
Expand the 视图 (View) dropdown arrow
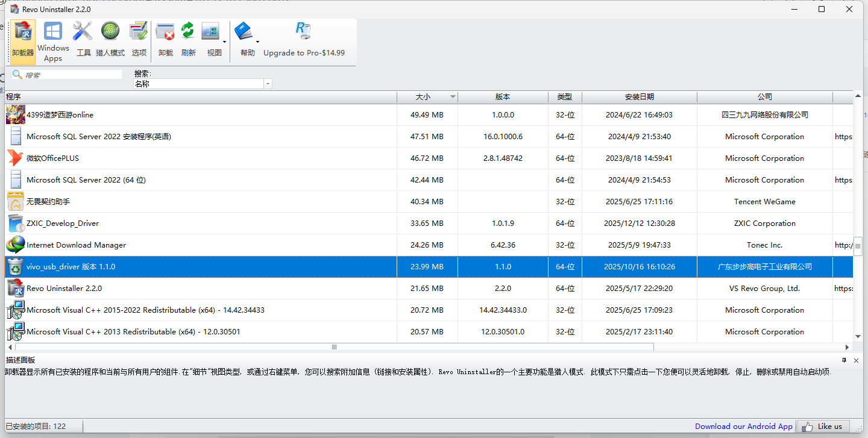coord(225,42)
